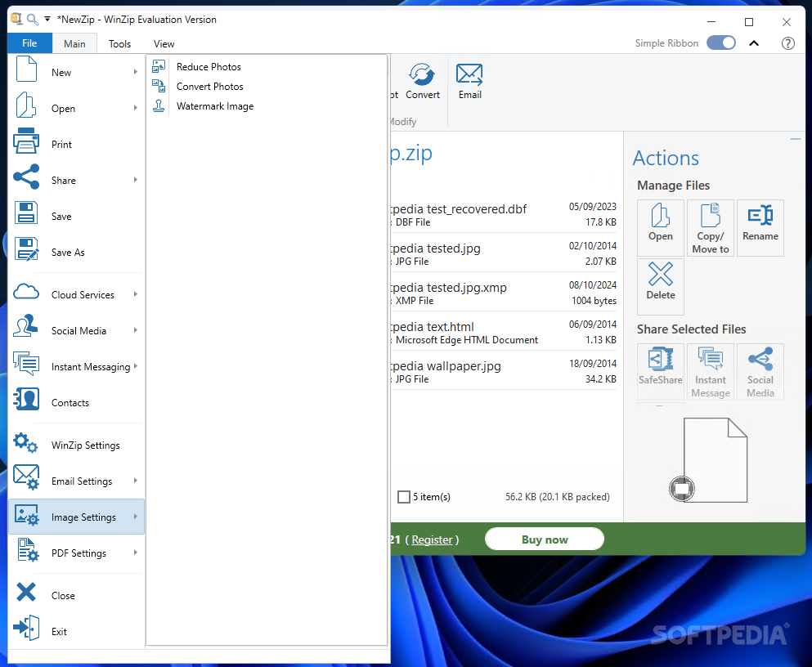Open the quick access toolbar dropdown arrow
The image size is (812, 667).
(x=47, y=19)
